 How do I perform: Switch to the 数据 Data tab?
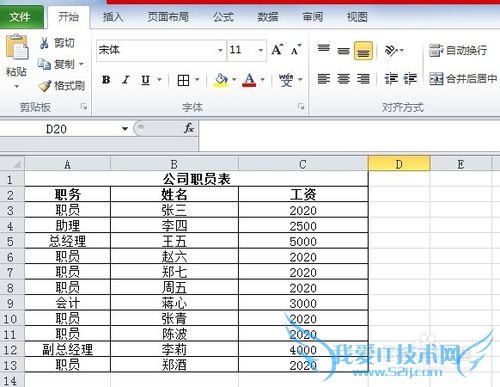coord(268,17)
